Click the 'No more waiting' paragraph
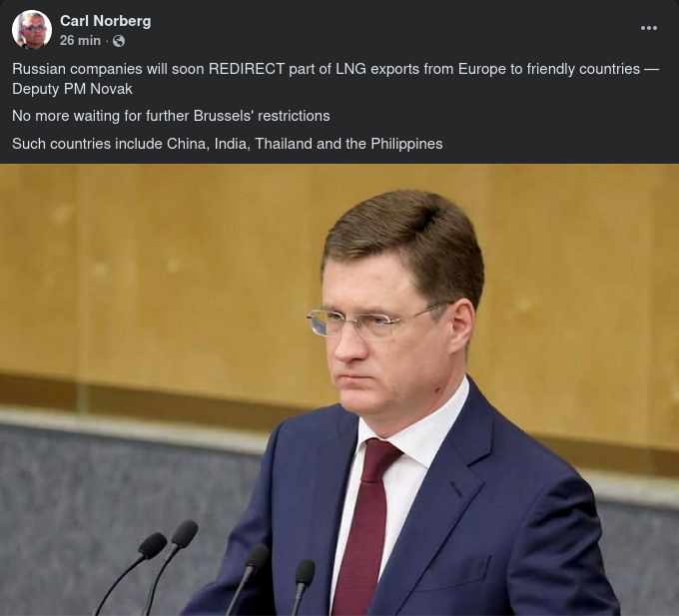 pos(171,116)
